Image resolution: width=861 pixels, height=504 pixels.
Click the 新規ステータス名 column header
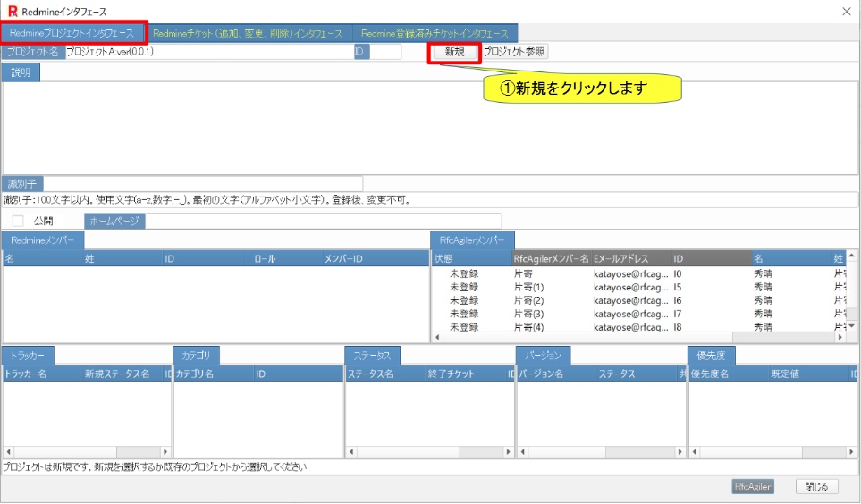122,374
